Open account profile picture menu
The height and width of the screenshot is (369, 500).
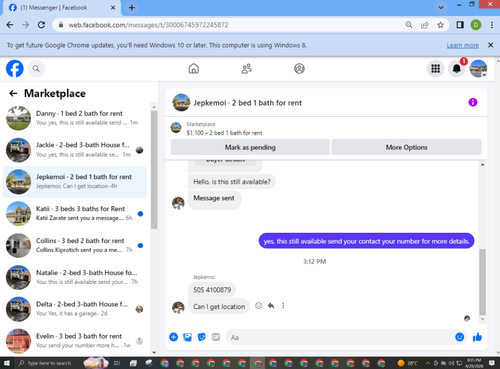(478, 69)
